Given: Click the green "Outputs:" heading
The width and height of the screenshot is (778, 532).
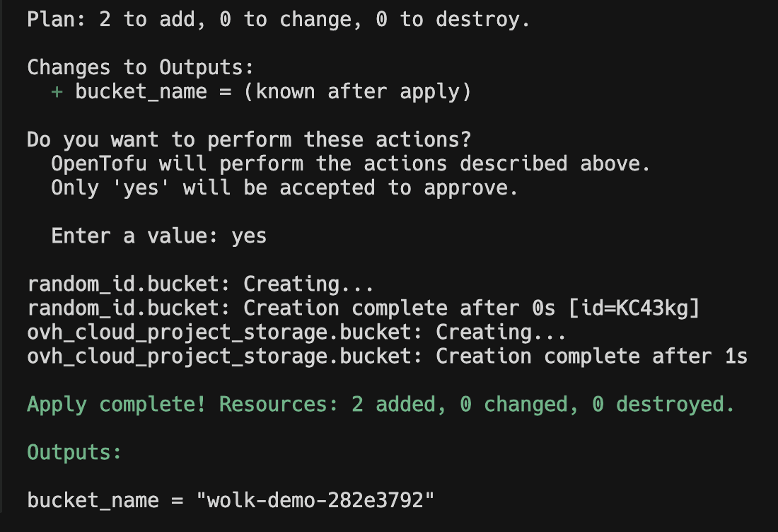Looking at the screenshot, I should [74, 452].
